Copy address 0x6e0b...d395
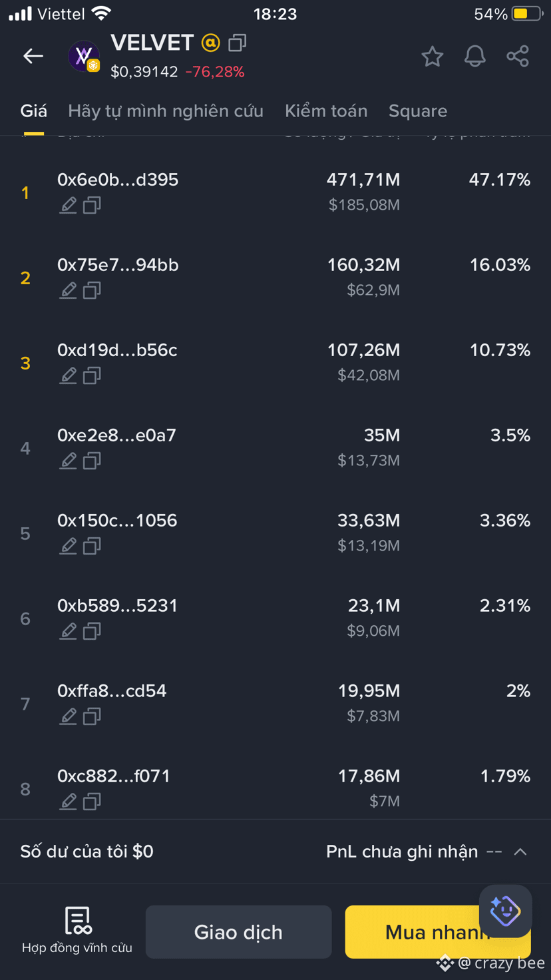The width and height of the screenshot is (551, 980). pyautogui.click(x=92, y=205)
